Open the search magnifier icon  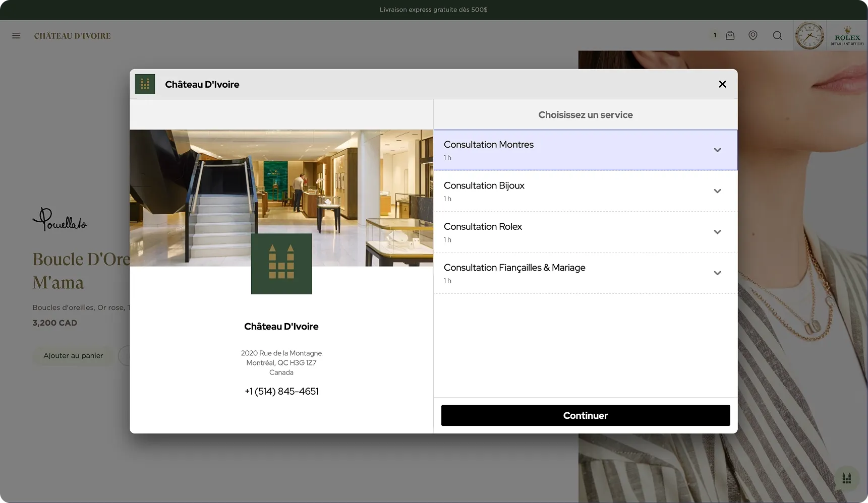pos(777,35)
